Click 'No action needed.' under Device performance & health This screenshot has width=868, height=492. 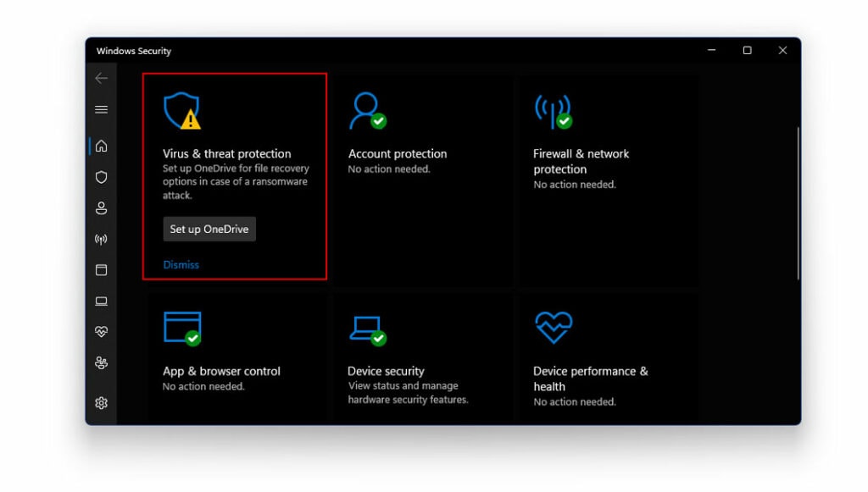(575, 402)
